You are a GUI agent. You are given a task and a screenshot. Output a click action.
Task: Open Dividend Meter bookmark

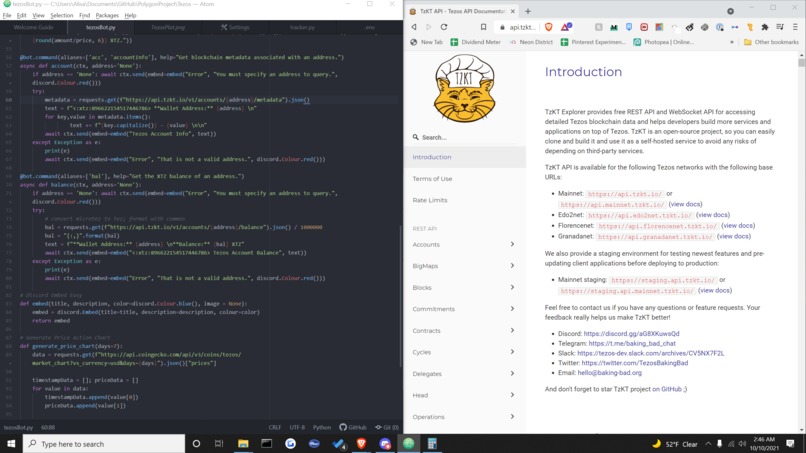[475, 42]
